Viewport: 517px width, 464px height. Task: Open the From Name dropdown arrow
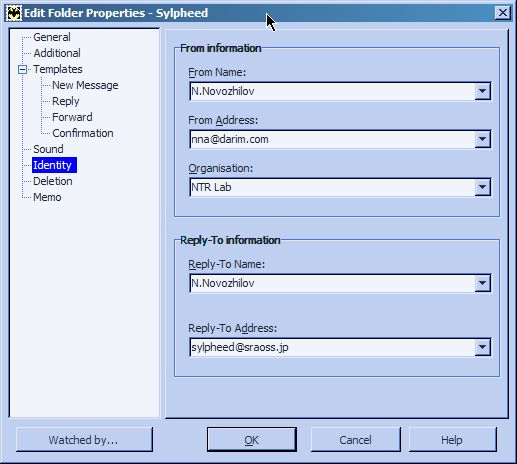[x=482, y=91]
